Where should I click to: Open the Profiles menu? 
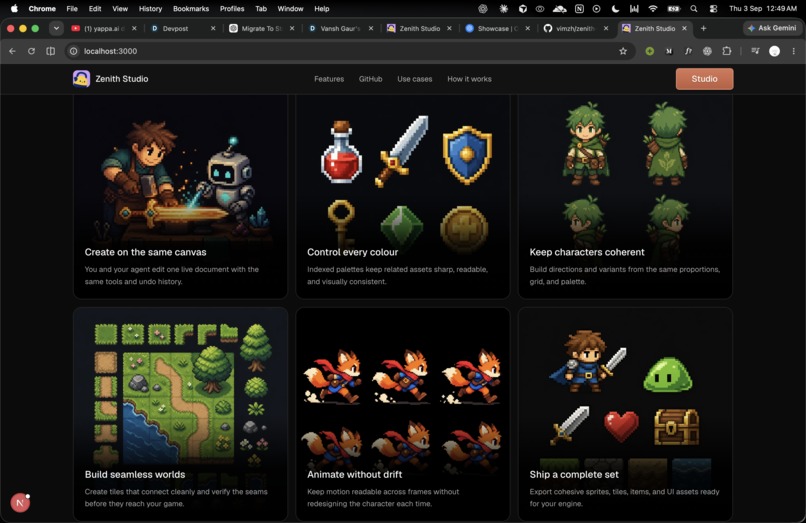point(232,9)
